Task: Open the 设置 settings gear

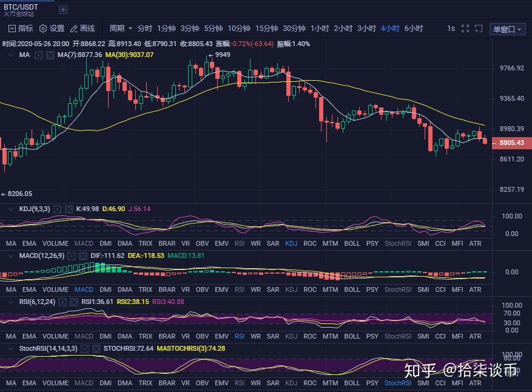Action: coord(43,29)
